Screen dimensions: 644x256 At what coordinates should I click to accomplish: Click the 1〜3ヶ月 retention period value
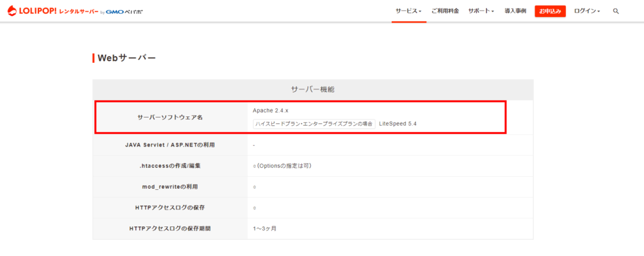click(264, 228)
